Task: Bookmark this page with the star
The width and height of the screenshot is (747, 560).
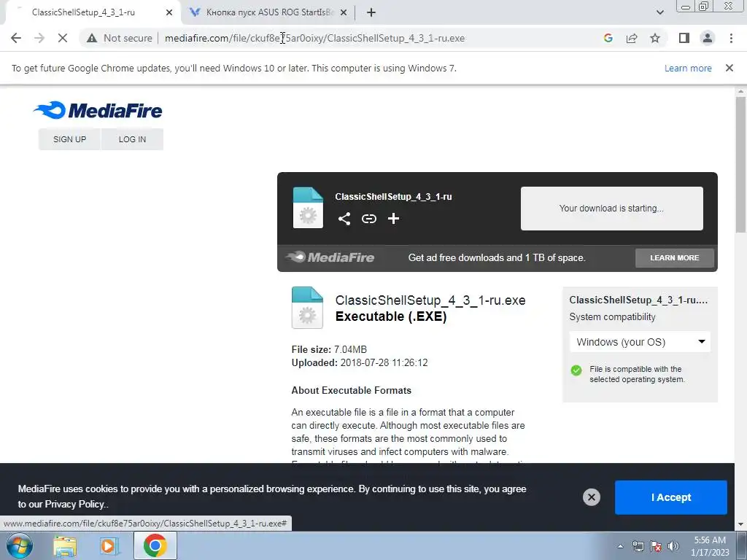Action: [x=655, y=38]
